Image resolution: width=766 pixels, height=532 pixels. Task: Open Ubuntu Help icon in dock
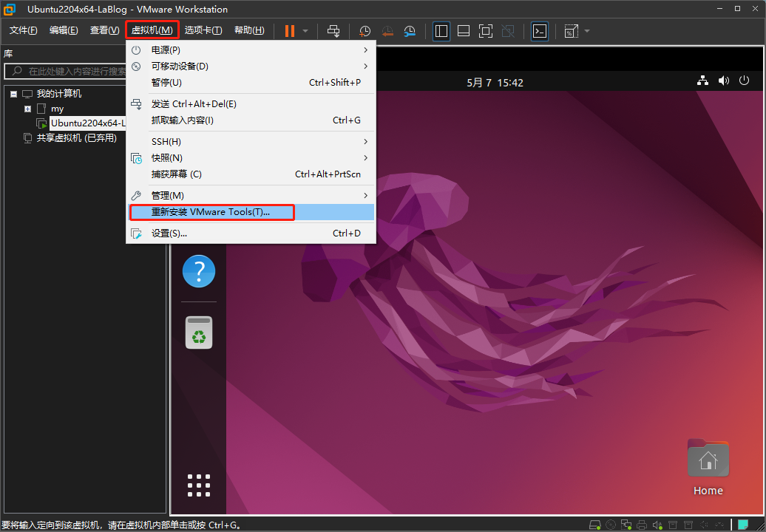coord(199,271)
